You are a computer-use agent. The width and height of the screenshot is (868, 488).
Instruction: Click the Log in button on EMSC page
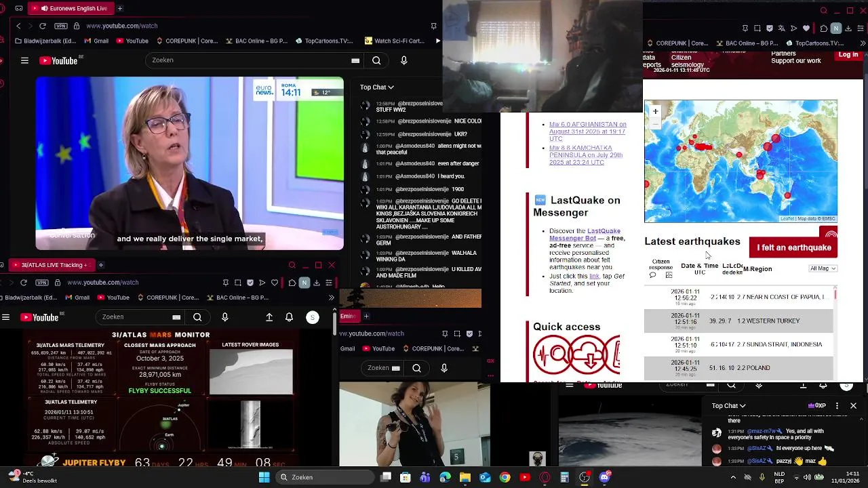click(x=848, y=55)
